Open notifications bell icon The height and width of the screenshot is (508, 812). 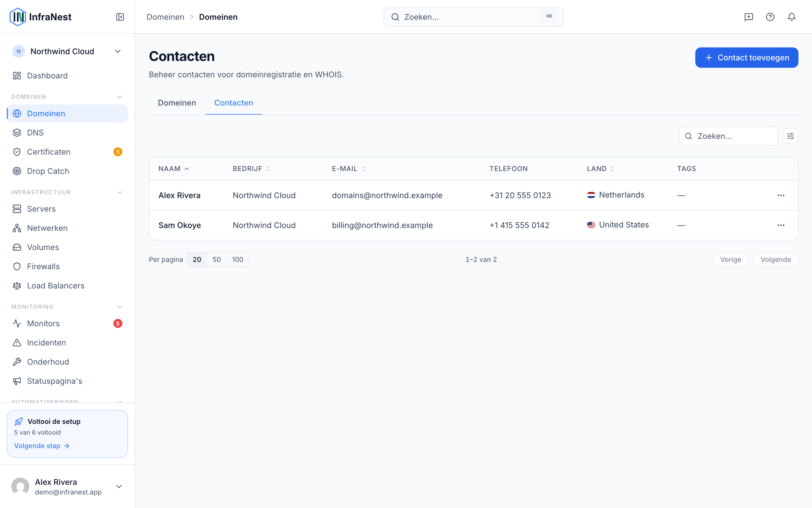click(x=791, y=17)
